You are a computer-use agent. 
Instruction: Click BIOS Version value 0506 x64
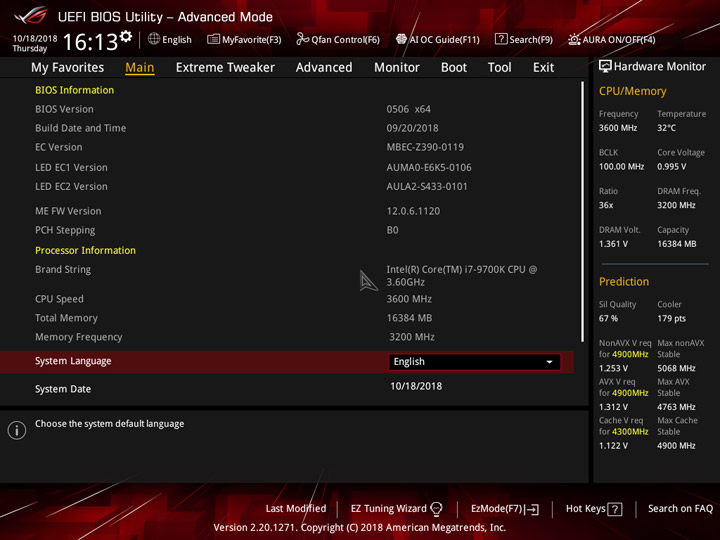[x=408, y=109]
